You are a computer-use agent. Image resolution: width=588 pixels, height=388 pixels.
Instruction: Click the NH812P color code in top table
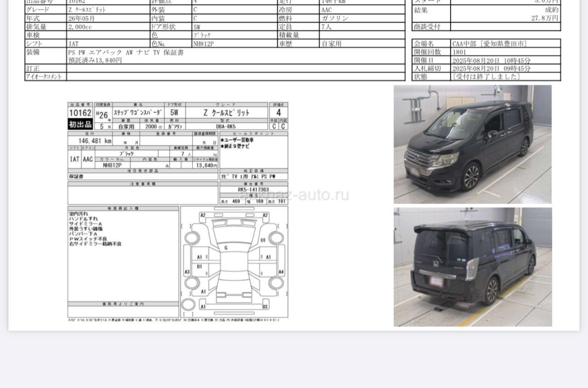point(203,44)
